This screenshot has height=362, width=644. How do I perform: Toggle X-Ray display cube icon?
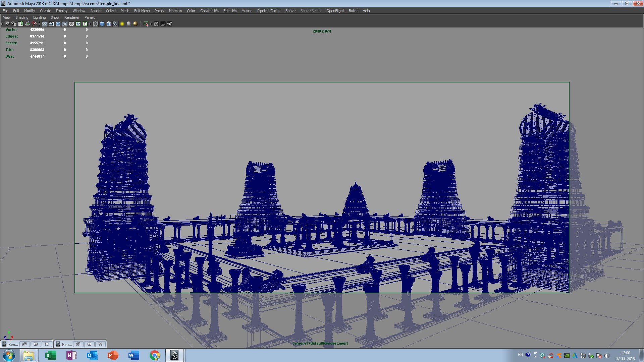pyautogui.click(x=156, y=24)
